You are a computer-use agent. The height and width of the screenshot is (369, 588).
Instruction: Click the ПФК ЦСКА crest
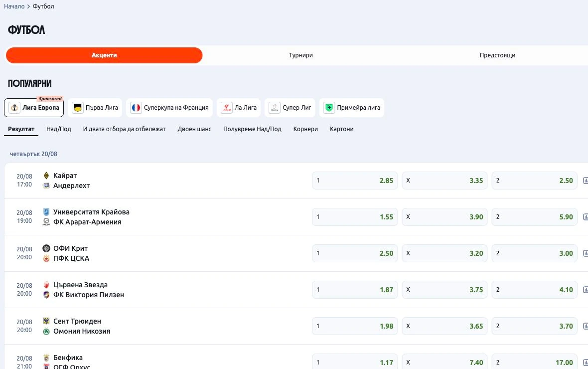(x=46, y=258)
